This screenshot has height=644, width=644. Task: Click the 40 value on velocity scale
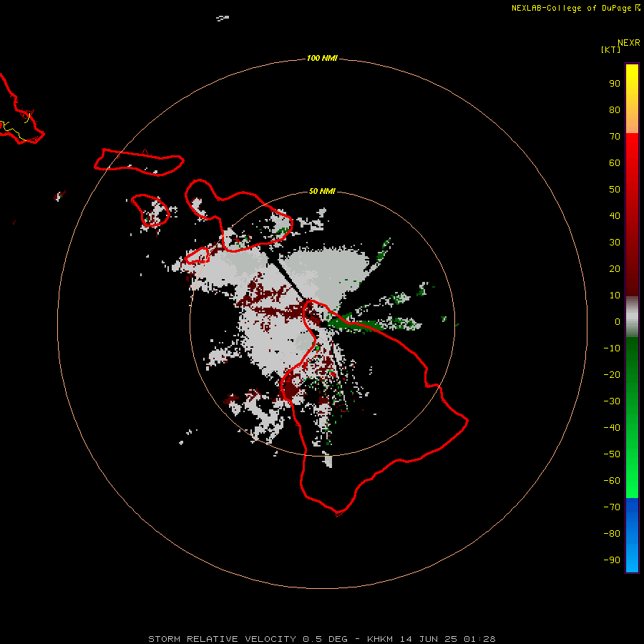click(615, 215)
